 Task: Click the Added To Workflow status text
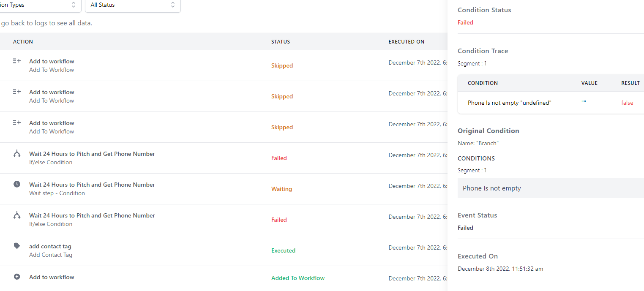[x=298, y=278]
